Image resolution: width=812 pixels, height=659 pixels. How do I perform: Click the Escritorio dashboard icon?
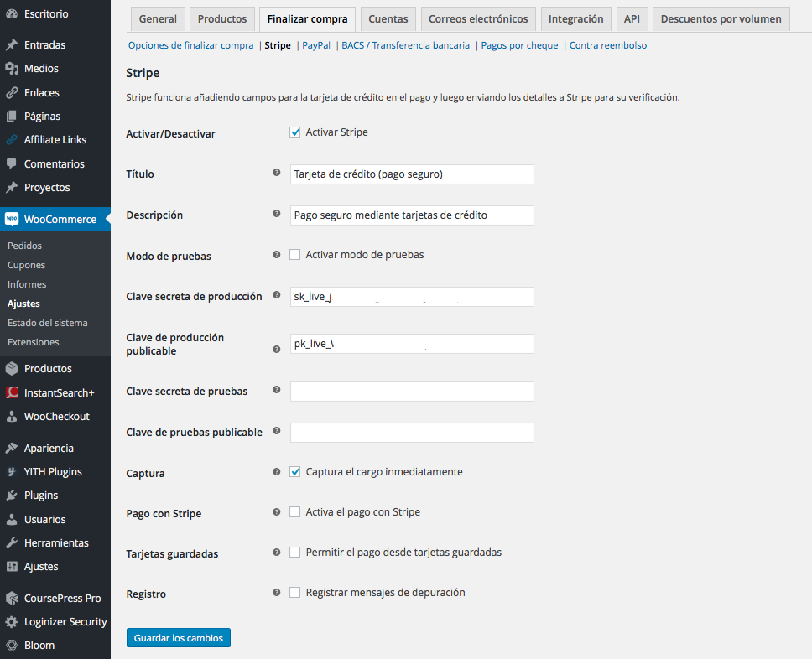click(x=12, y=14)
